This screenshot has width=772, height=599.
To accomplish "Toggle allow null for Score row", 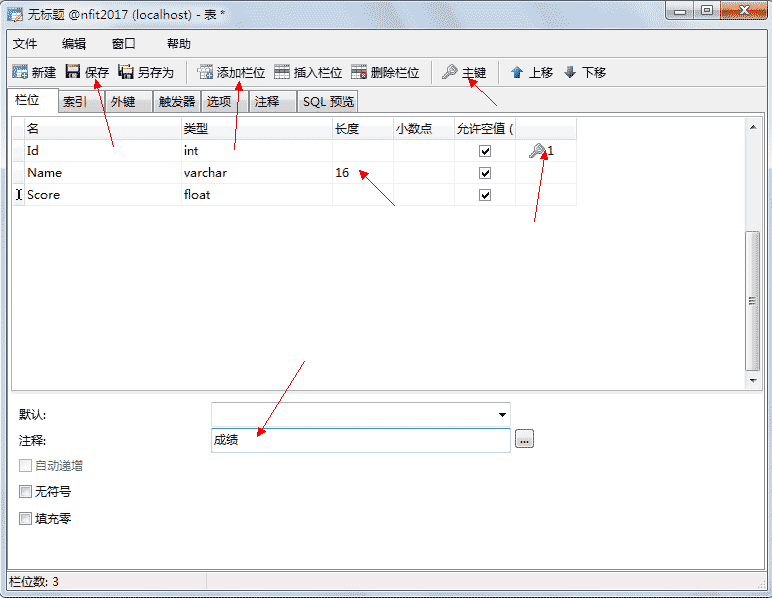I will [485, 195].
